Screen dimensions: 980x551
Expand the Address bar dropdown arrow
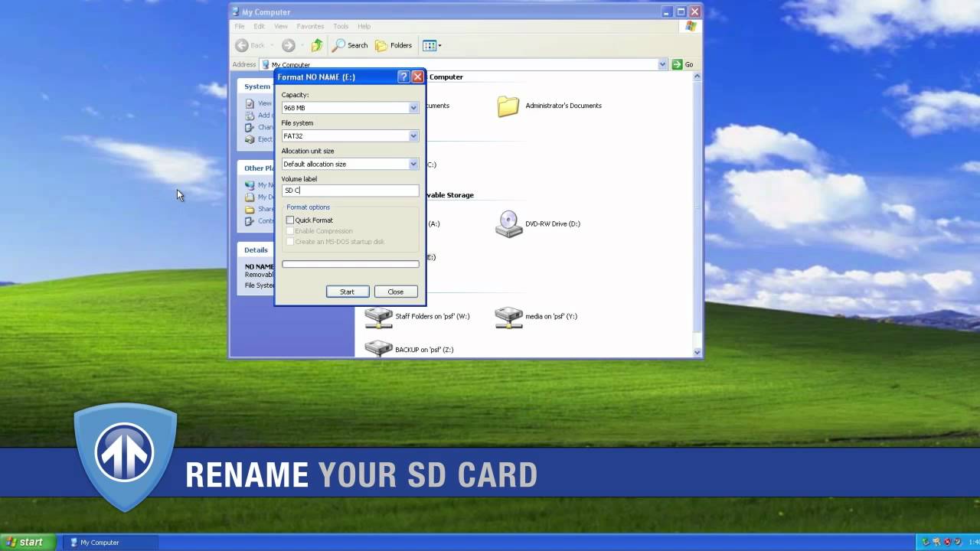tap(662, 64)
